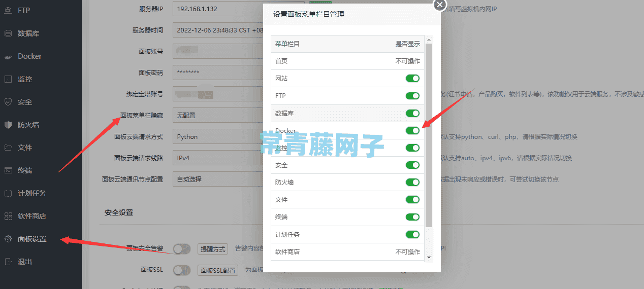Toggle the 防火墙 menu display switch

[x=412, y=183]
